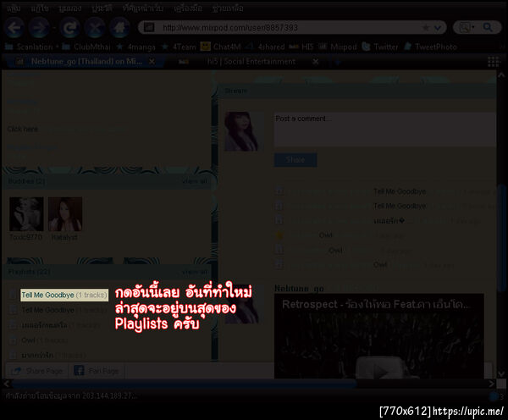
Task: Open the fourth menu bar item
Action: click(x=102, y=8)
